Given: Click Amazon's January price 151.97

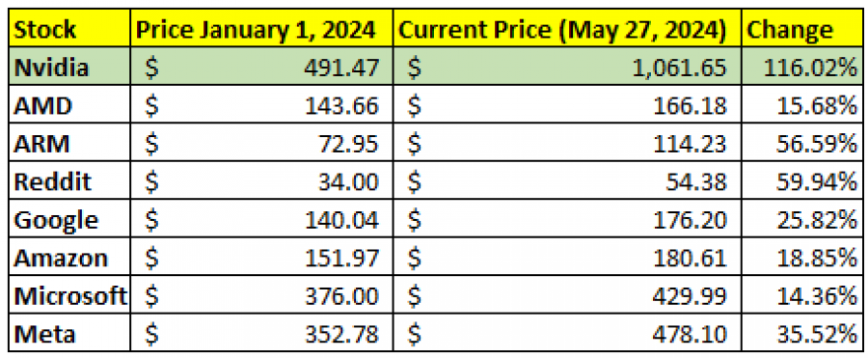Looking at the screenshot, I should 261,258.
